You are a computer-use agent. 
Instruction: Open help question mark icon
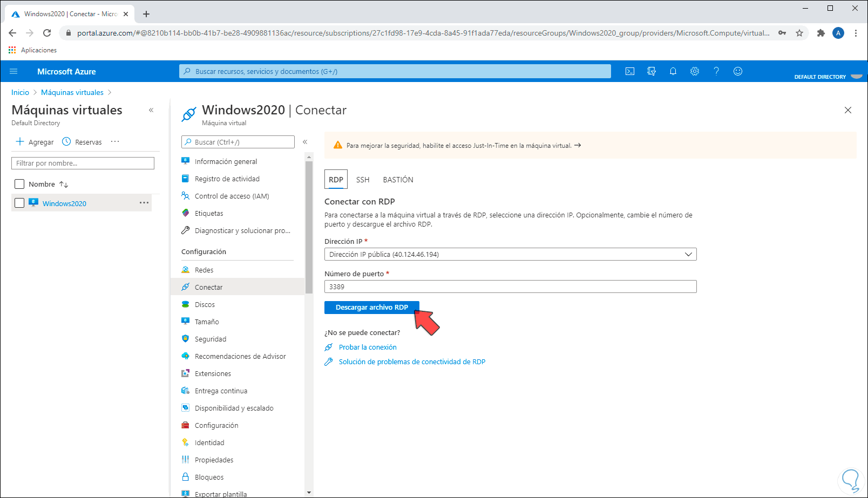pos(716,71)
